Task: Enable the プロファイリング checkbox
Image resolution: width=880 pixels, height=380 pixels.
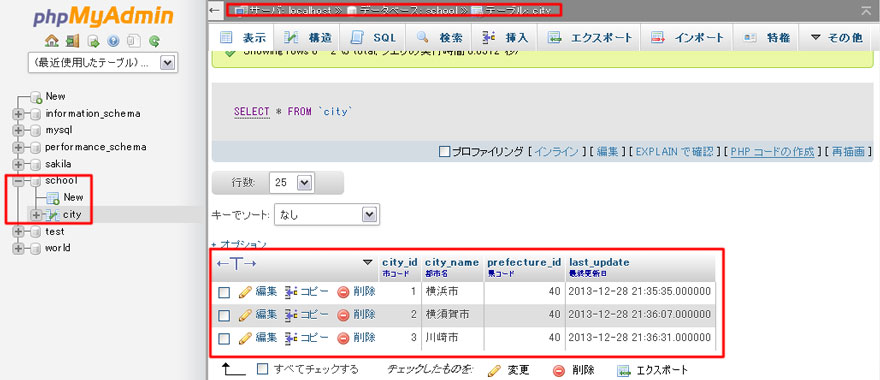Action: [444, 152]
